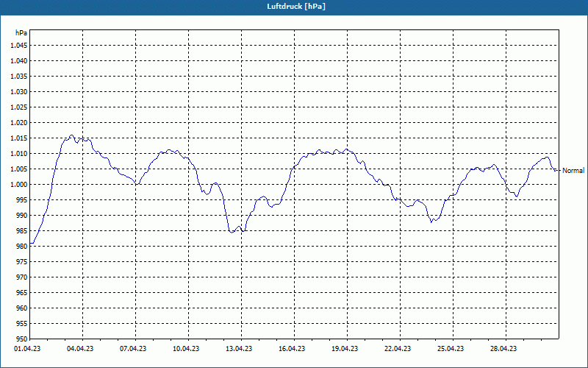Click the 995 pressure axis value

(22, 199)
